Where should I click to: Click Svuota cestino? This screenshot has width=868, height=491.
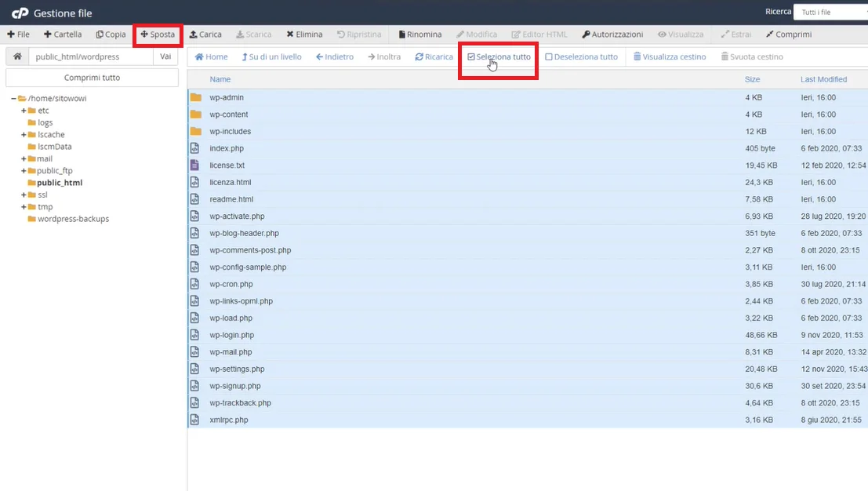click(x=752, y=56)
